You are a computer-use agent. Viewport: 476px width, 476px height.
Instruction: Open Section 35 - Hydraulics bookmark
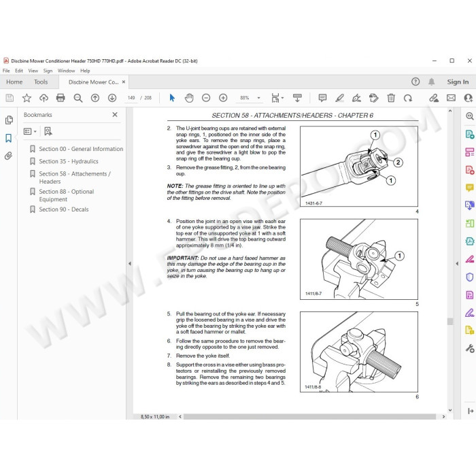point(68,161)
